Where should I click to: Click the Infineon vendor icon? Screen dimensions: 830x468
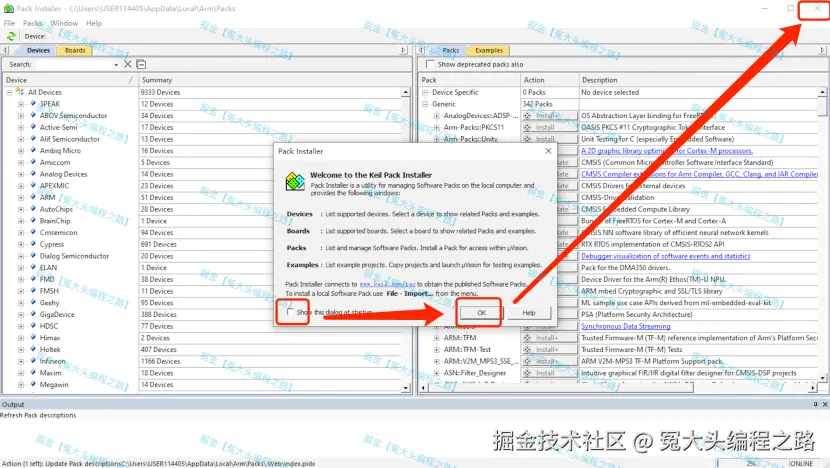pos(33,361)
